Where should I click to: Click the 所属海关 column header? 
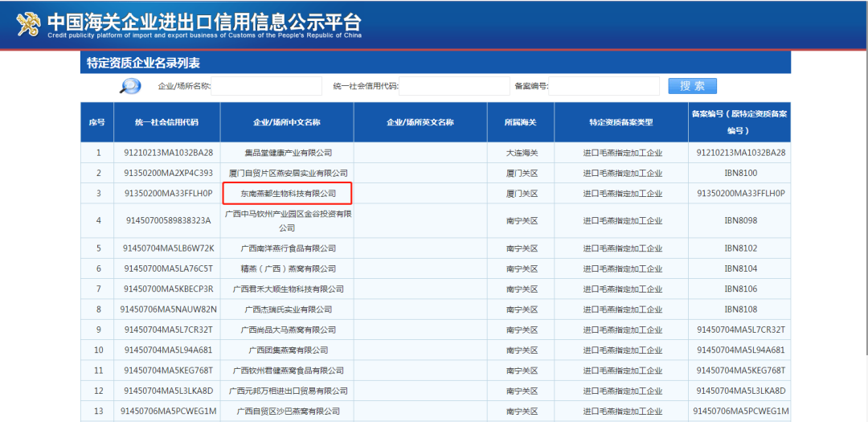(x=520, y=122)
